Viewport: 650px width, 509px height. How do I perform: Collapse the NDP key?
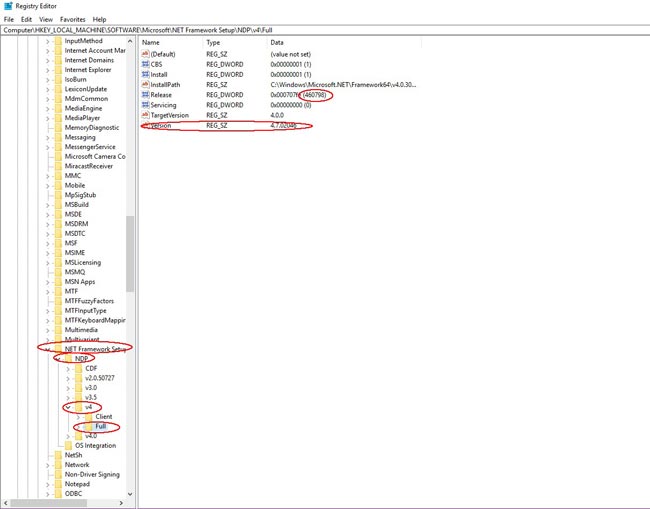[x=58, y=359]
